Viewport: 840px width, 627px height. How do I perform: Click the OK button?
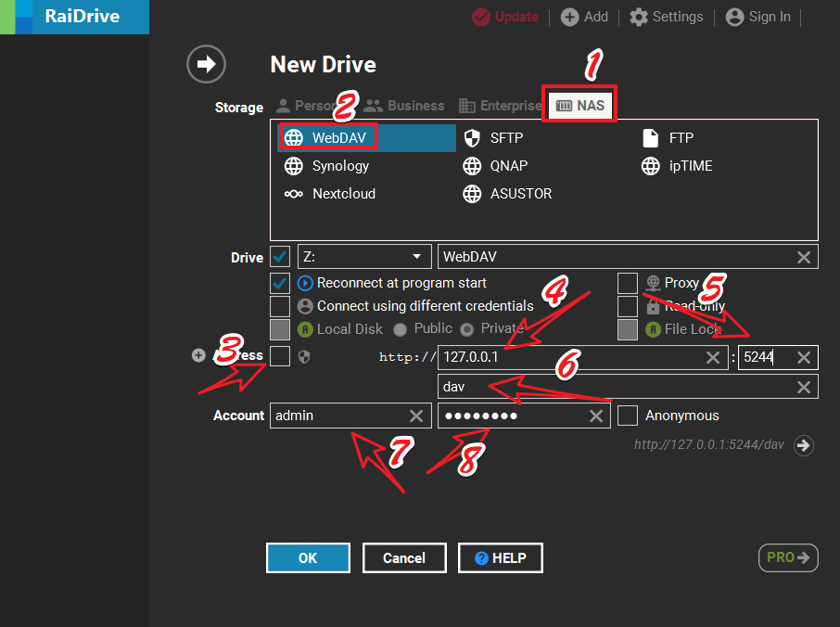(308, 557)
